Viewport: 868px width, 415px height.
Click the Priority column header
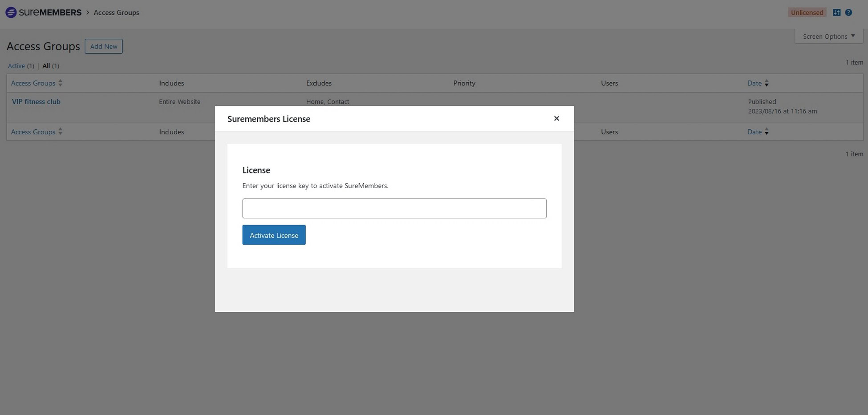tap(464, 83)
